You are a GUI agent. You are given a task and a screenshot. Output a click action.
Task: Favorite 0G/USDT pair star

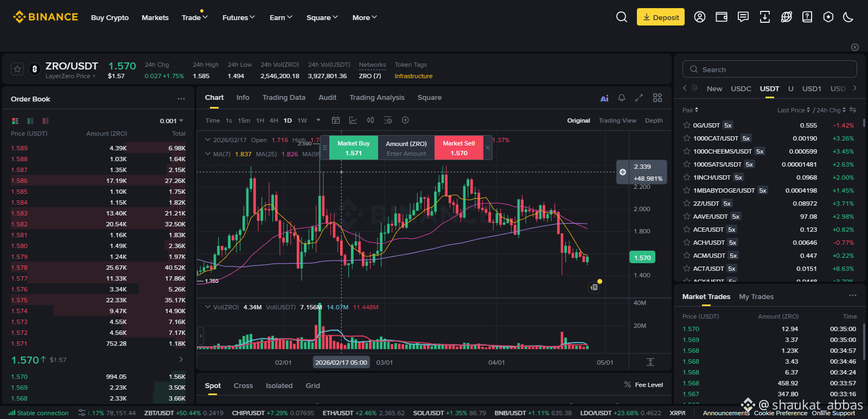tap(687, 125)
